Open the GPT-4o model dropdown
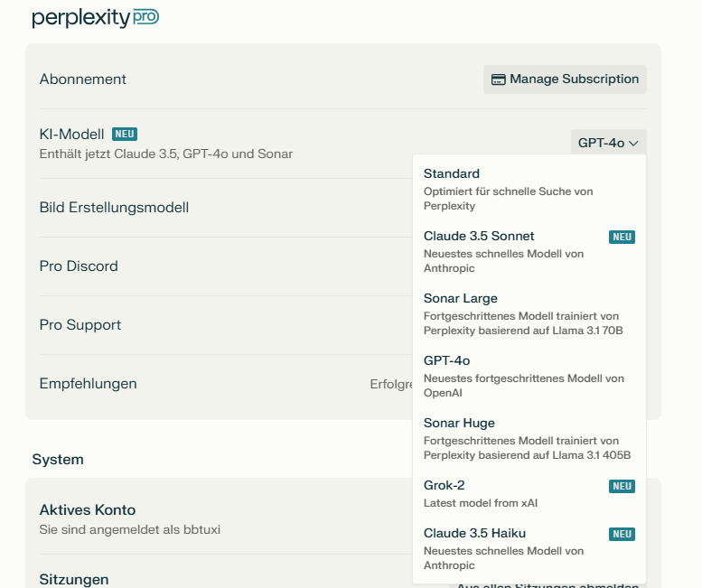This screenshot has height=588, width=702. pos(608,143)
